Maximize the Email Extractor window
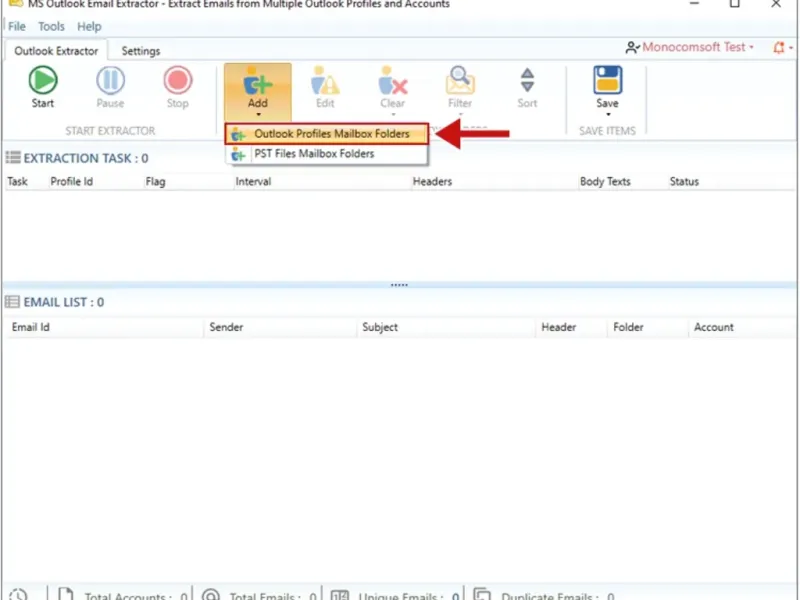 click(x=735, y=4)
